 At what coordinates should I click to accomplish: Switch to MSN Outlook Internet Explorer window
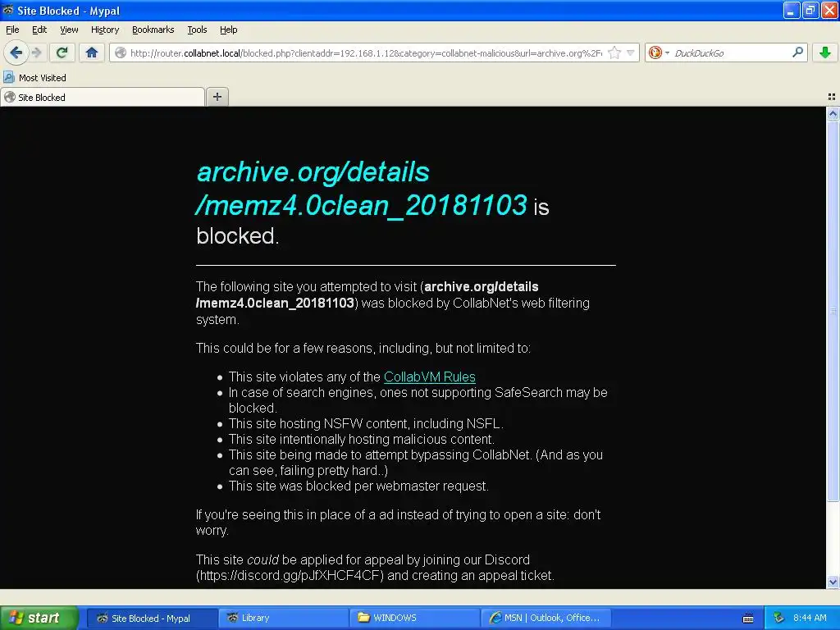click(x=546, y=618)
